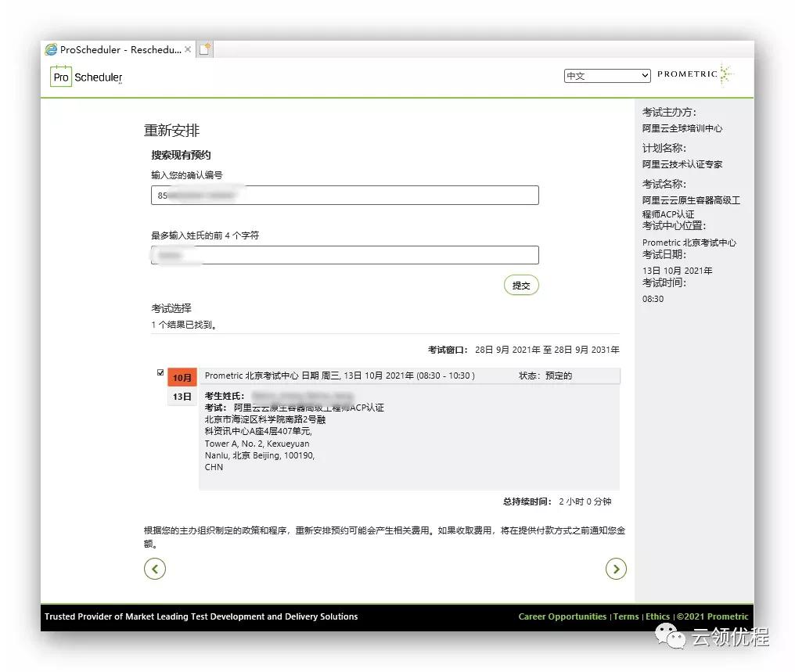Click the right green arrow to continue

point(617,569)
